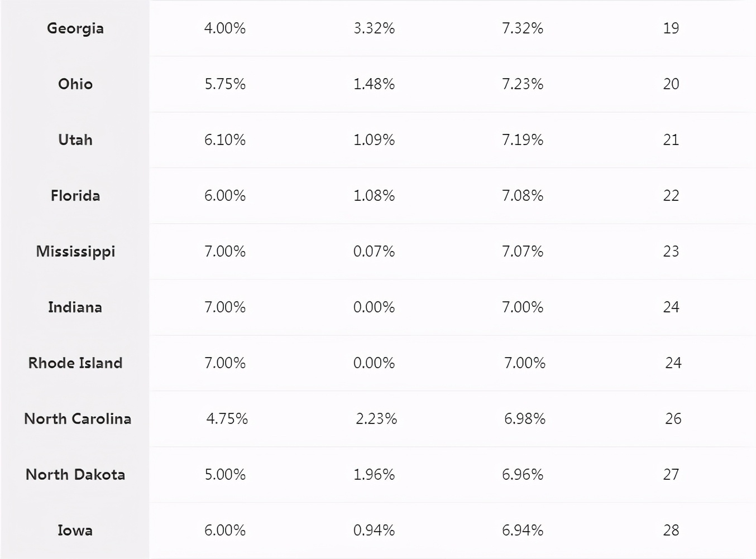Click Georgia's 7.32% combined rate
Viewport: 756px width, 559px height.
click(x=523, y=28)
